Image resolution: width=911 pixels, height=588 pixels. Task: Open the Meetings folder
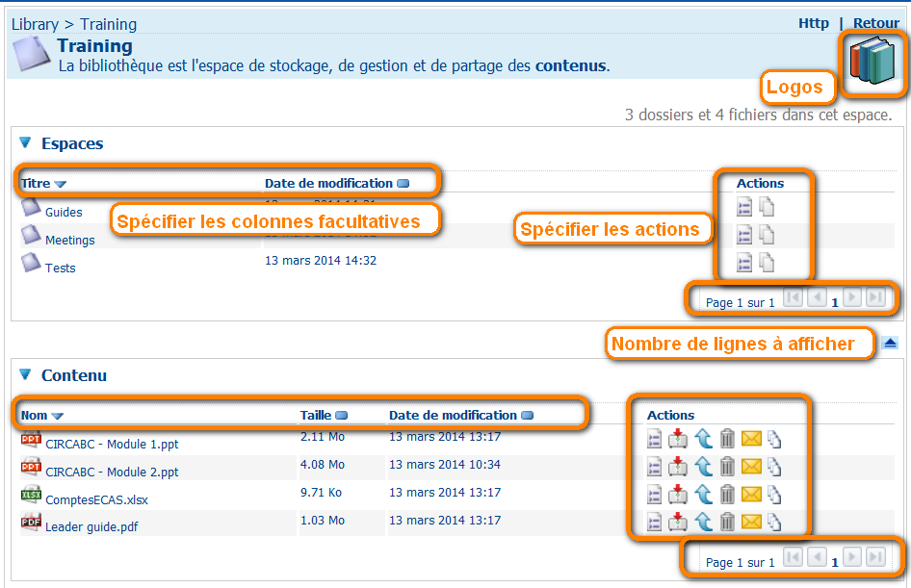(69, 240)
